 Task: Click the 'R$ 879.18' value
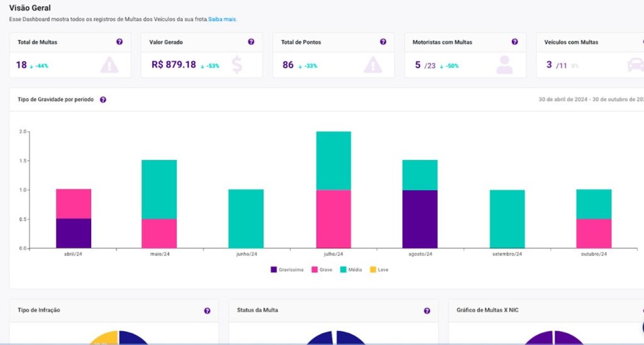174,65
